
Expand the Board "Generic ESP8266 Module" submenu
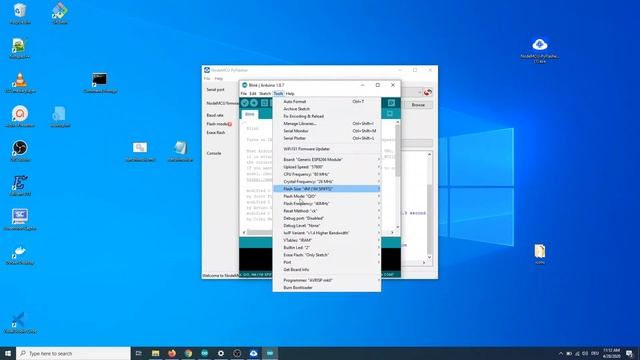click(327, 160)
